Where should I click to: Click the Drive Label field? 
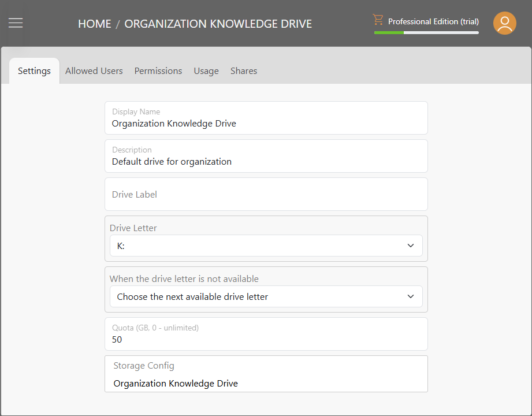(x=266, y=194)
